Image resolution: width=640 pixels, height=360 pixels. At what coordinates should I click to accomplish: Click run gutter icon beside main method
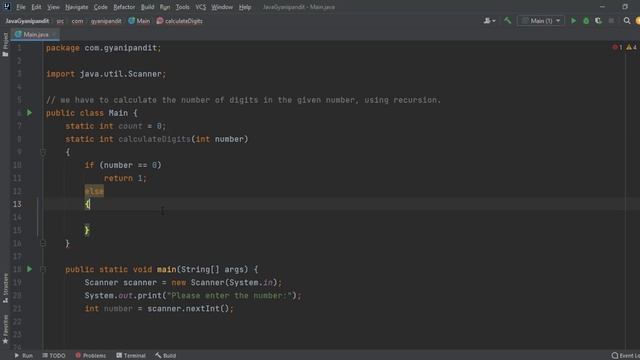(29, 269)
